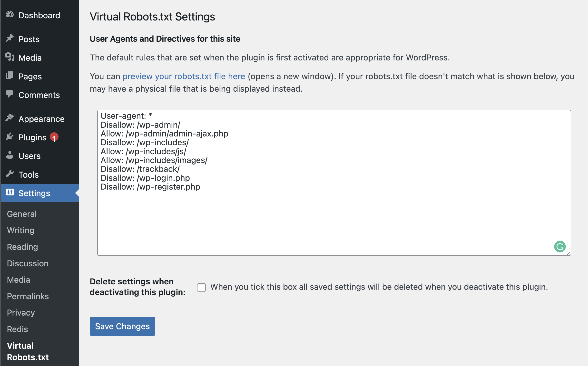Go to Discussion settings submenu

pyautogui.click(x=28, y=263)
